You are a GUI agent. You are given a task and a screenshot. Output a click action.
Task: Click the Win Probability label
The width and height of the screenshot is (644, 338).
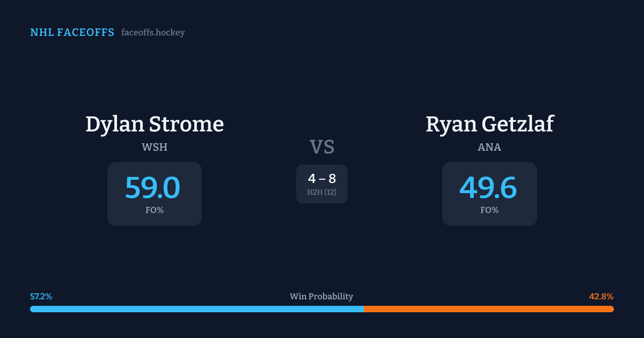click(x=321, y=297)
